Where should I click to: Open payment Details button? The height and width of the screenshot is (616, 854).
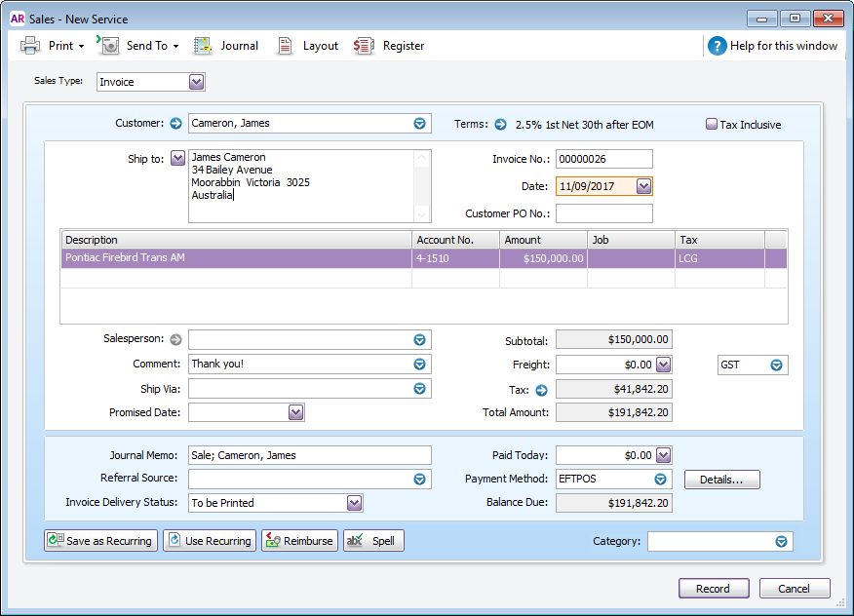point(721,480)
